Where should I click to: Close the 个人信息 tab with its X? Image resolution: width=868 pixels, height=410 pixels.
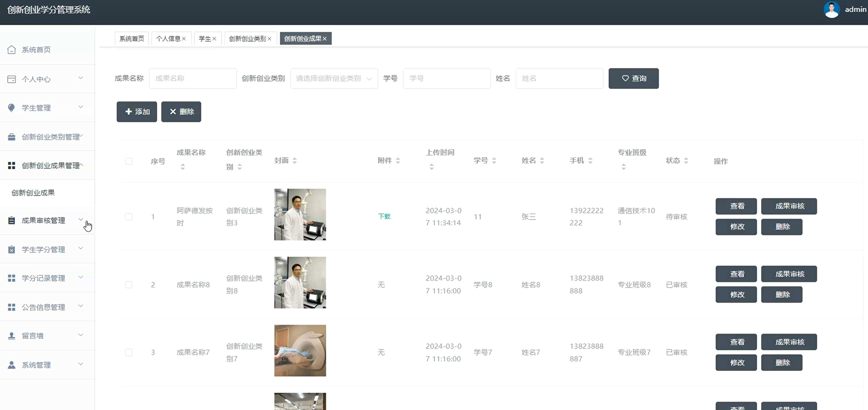pos(184,39)
